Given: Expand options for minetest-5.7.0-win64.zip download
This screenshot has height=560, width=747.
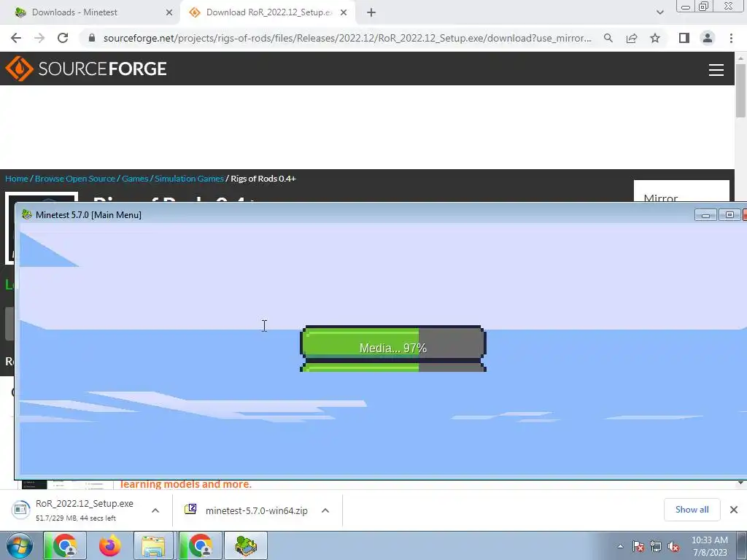Looking at the screenshot, I should pos(325,510).
